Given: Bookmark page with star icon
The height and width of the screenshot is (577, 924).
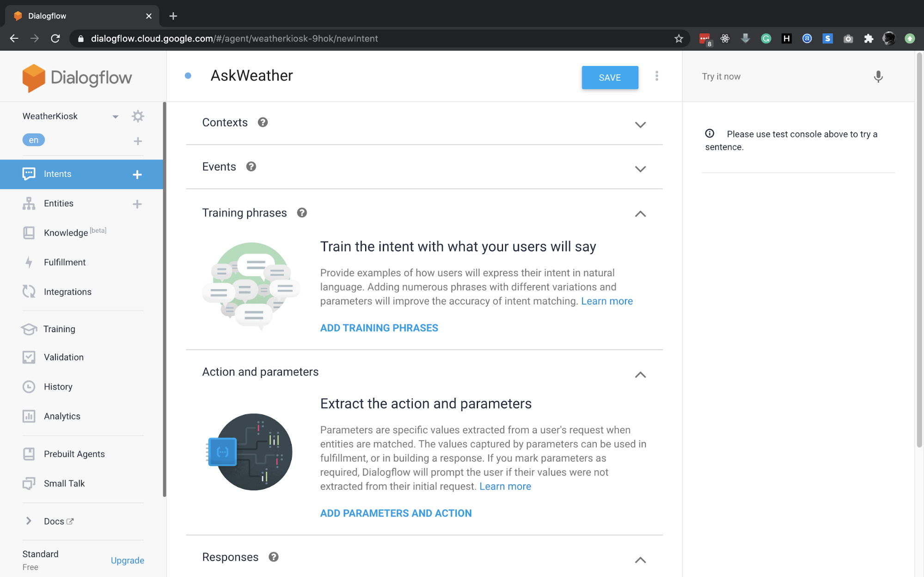Looking at the screenshot, I should pos(678,38).
